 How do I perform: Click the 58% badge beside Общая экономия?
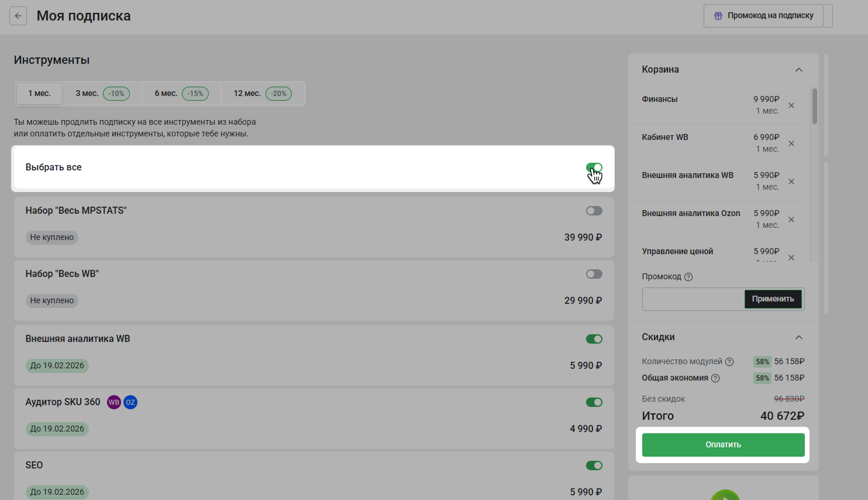click(762, 378)
